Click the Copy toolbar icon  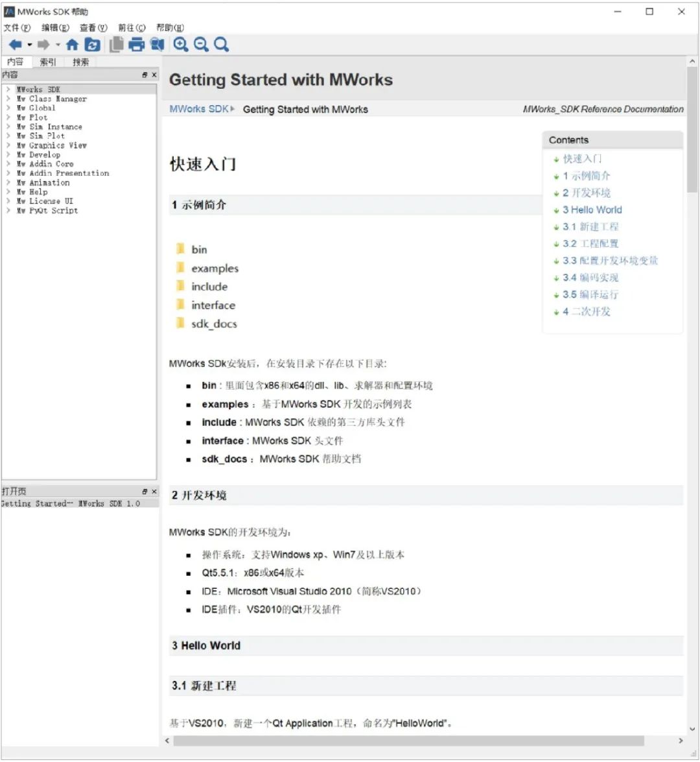[x=116, y=45]
